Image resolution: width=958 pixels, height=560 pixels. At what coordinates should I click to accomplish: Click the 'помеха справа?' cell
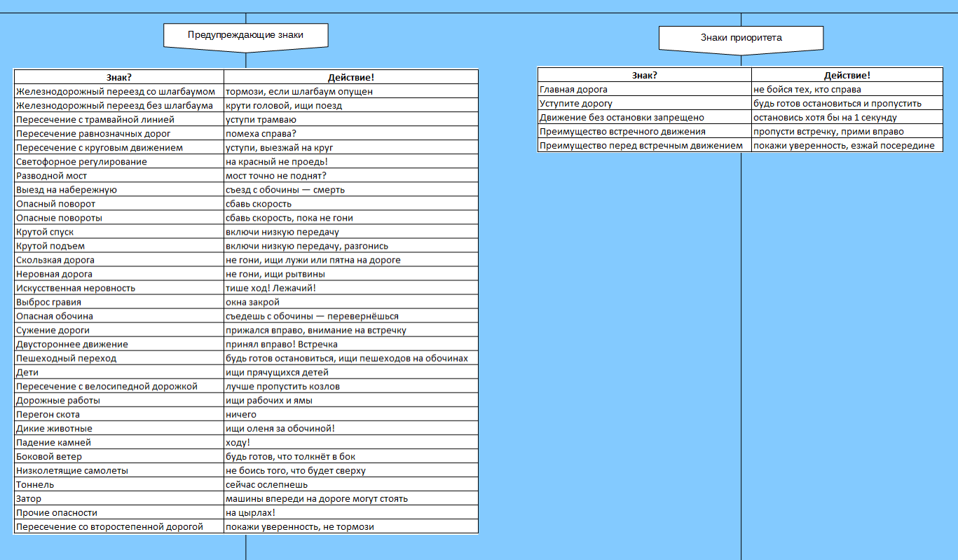[350, 133]
